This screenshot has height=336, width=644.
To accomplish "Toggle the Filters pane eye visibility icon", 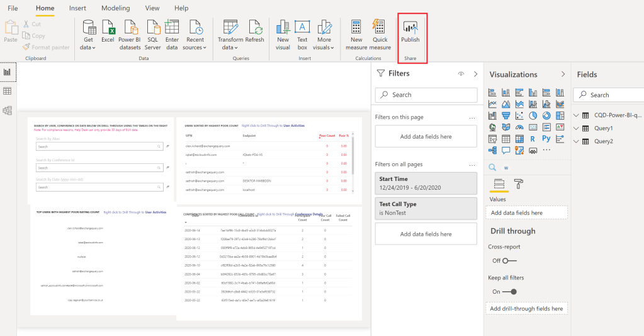I will (461, 74).
